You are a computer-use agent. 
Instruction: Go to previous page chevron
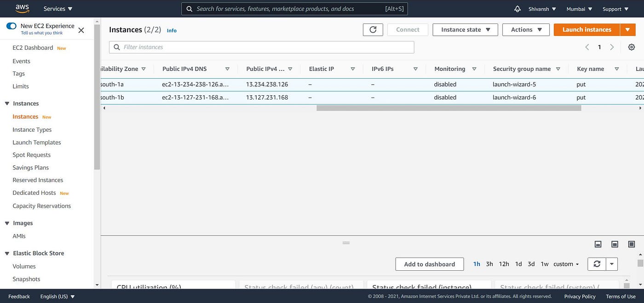[x=587, y=47]
